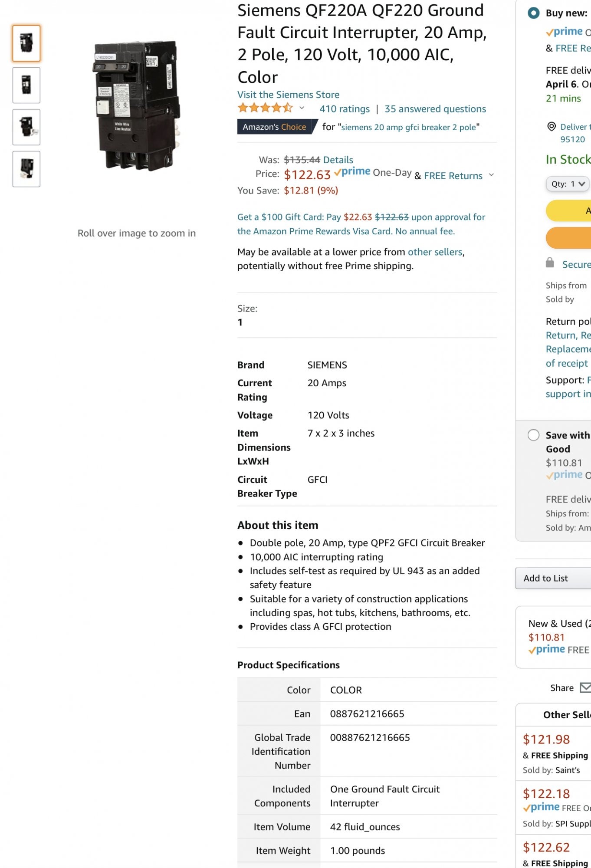This screenshot has height=868, width=591.
Task: Open the 410 ratings link
Action: point(345,109)
